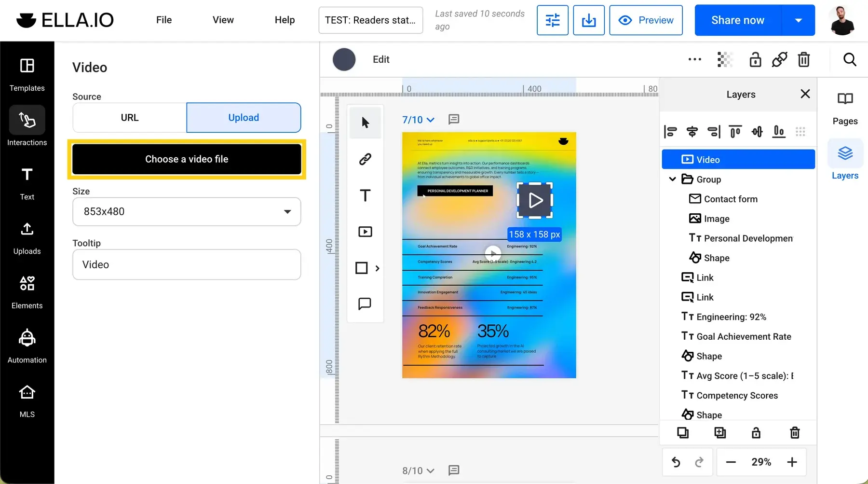Toggle lock icon in top edit toolbar
Screen dimensions: 868x484
(756, 60)
